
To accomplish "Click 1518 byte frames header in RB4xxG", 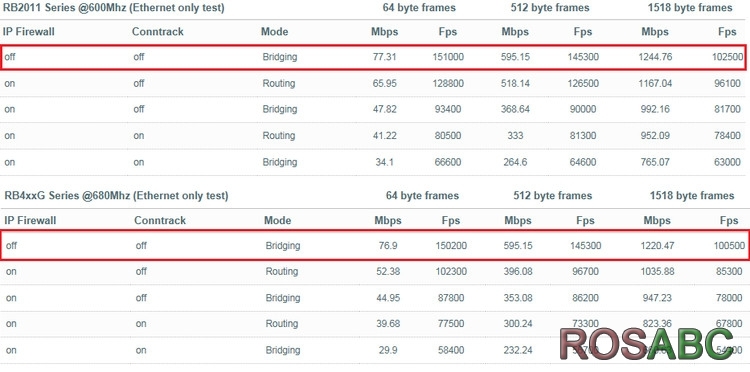I will (692, 196).
